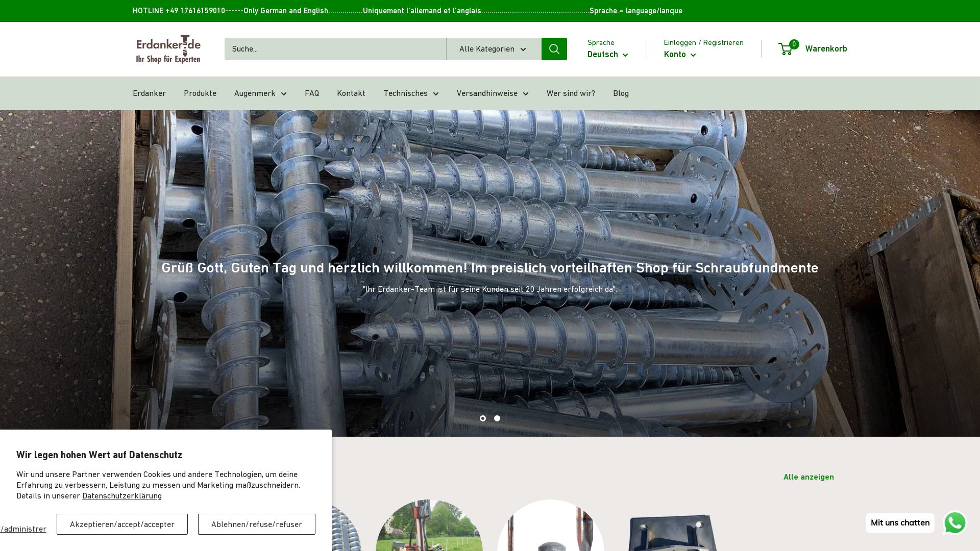Open Produkte nav item
This screenshot has height=551, width=980.
click(x=200, y=93)
